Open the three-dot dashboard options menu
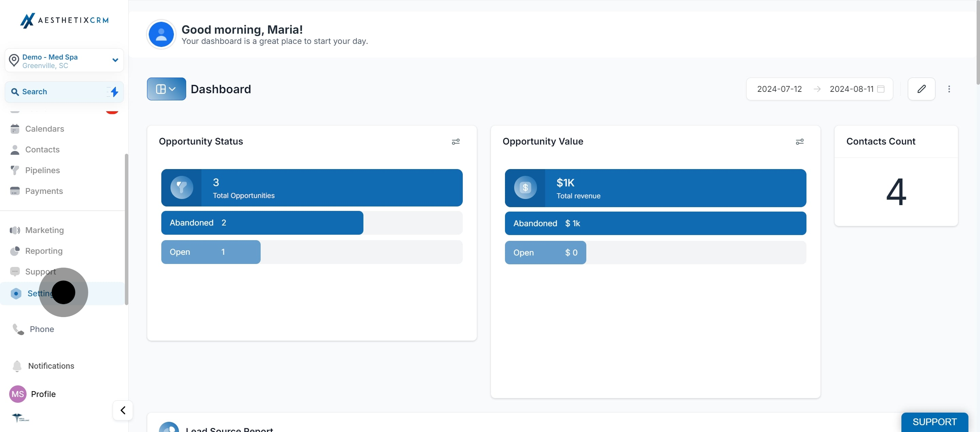Screen dimensions: 980x432 pyautogui.click(x=949, y=89)
